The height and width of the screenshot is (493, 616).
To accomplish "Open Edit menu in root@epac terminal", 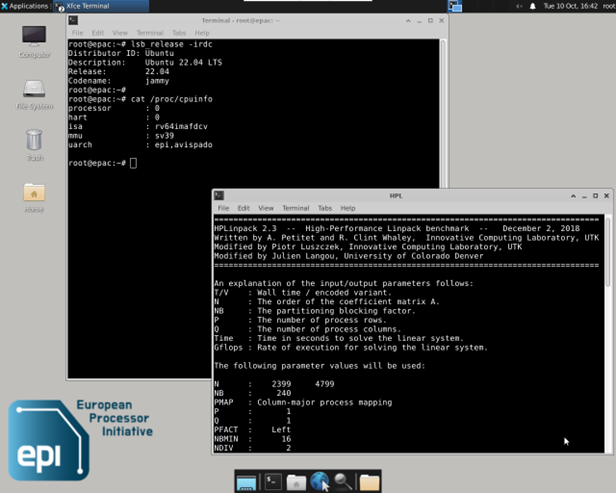I will coord(97,33).
